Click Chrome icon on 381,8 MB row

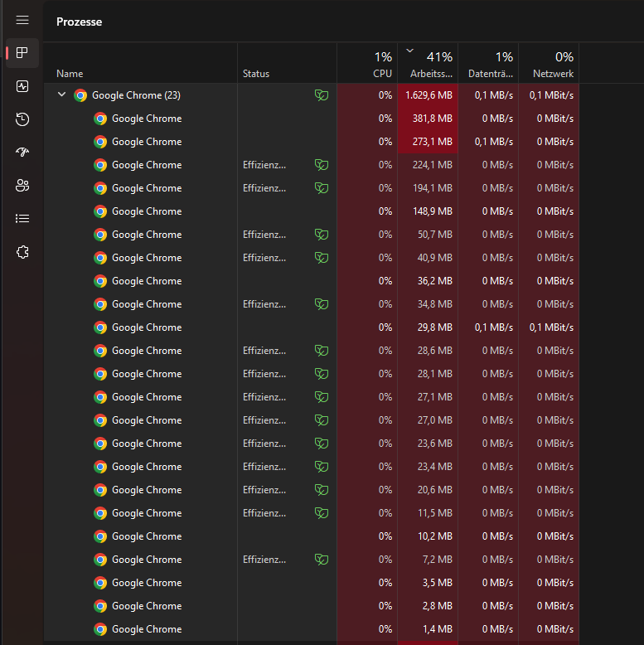coord(100,119)
